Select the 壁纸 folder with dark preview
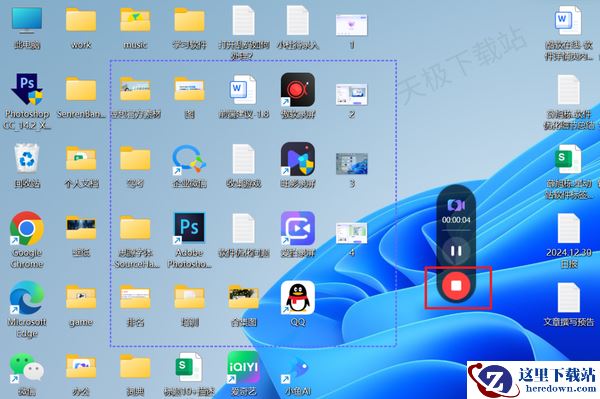600x399 pixels. 81,228
